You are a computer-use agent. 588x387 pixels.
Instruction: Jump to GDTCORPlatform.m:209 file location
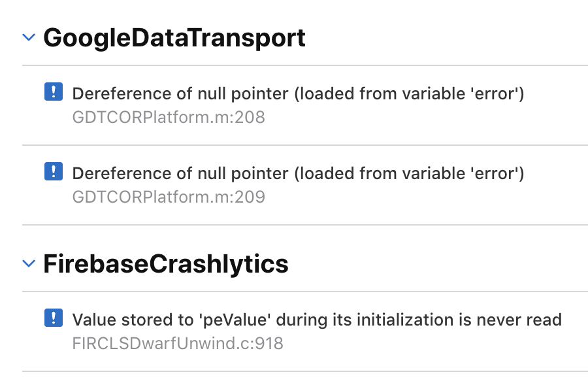point(169,197)
